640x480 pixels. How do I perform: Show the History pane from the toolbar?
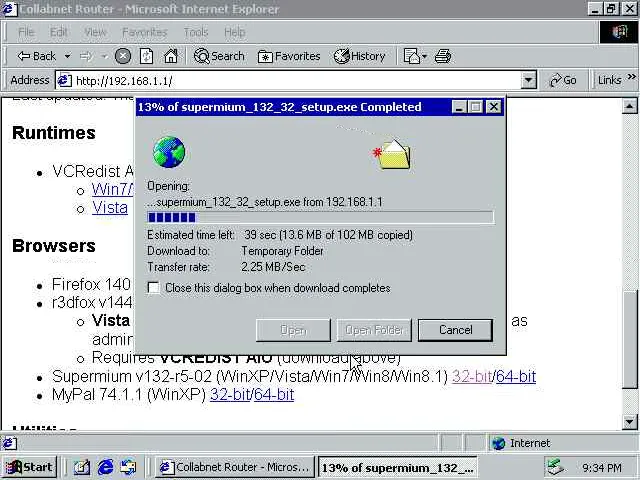[360, 56]
